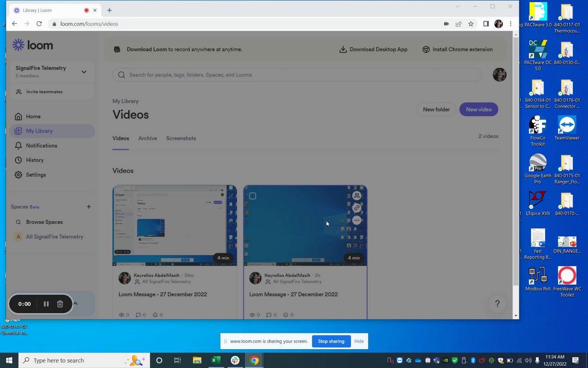Click the address bar URL
Screen dimensions: 588x368
(89, 24)
